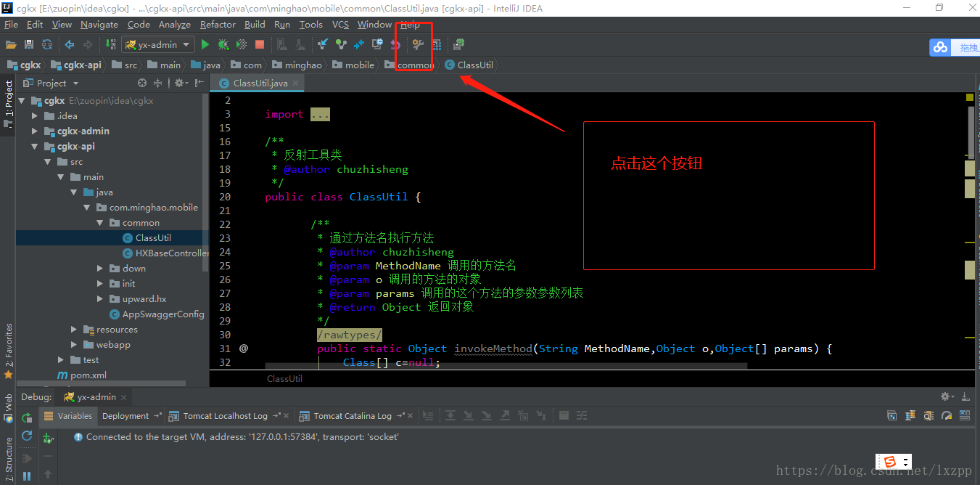Expand the test folder
This screenshot has width=980, height=485.
tap(61, 360)
